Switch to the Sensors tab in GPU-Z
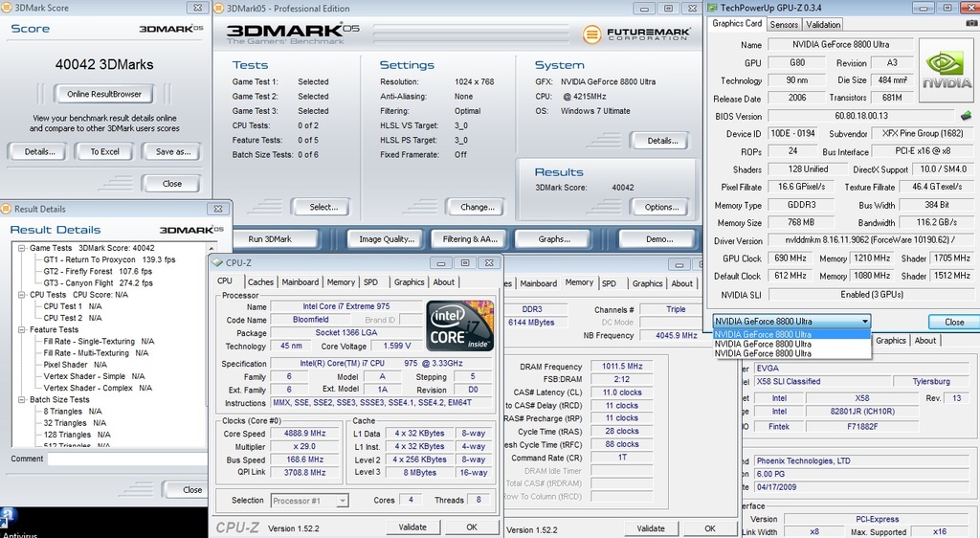The width and height of the screenshot is (980, 538). point(784,24)
